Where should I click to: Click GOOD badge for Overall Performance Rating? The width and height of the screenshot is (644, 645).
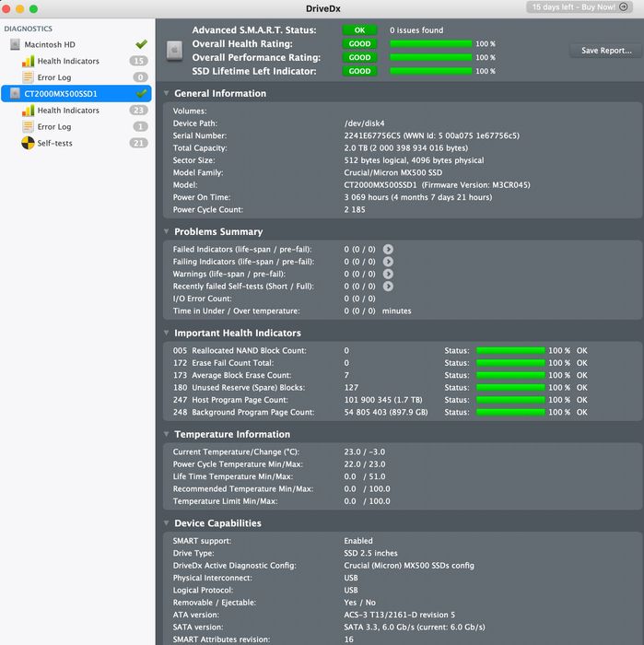click(x=359, y=57)
